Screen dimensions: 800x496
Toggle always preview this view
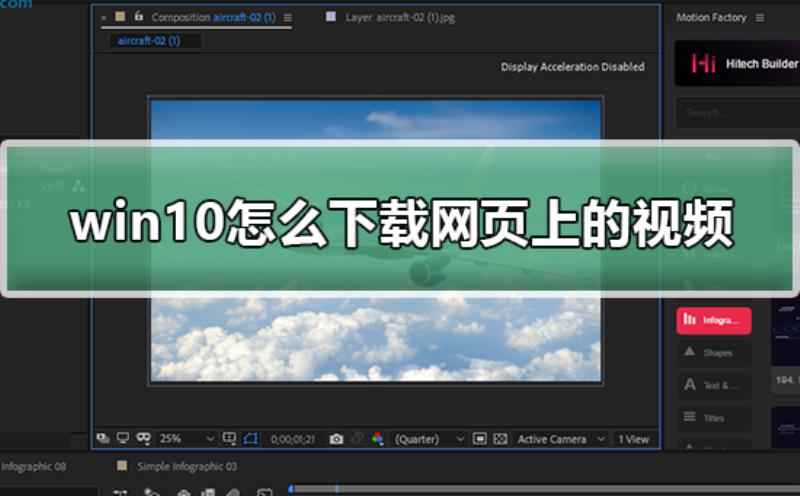pyautogui.click(x=103, y=438)
